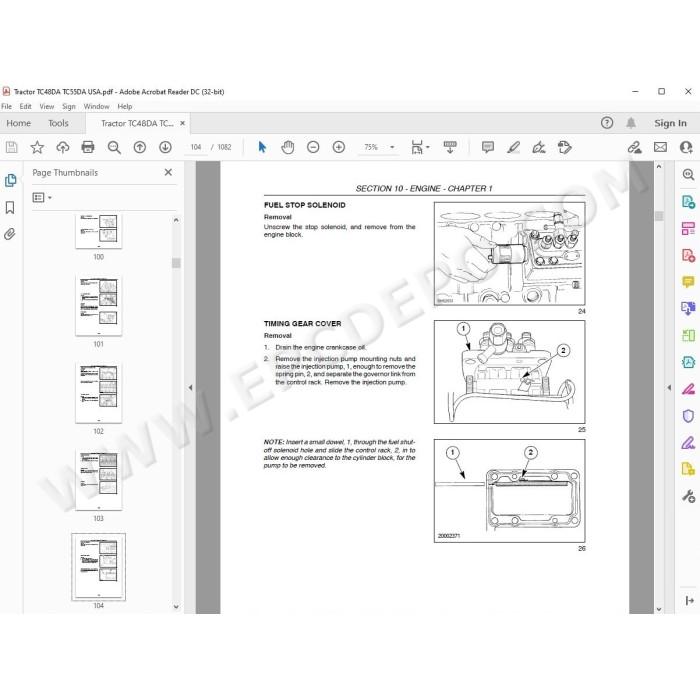
Task: Open the fit page options tool
Action: tap(420, 147)
